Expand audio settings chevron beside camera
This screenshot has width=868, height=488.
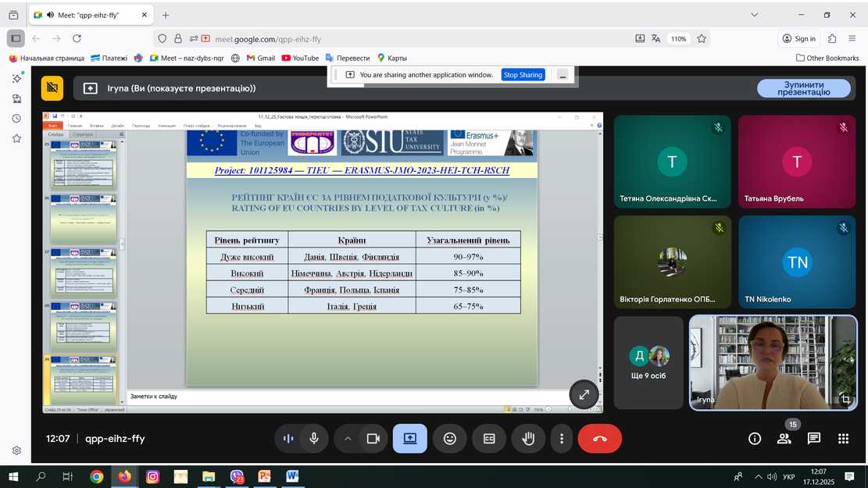(x=348, y=439)
